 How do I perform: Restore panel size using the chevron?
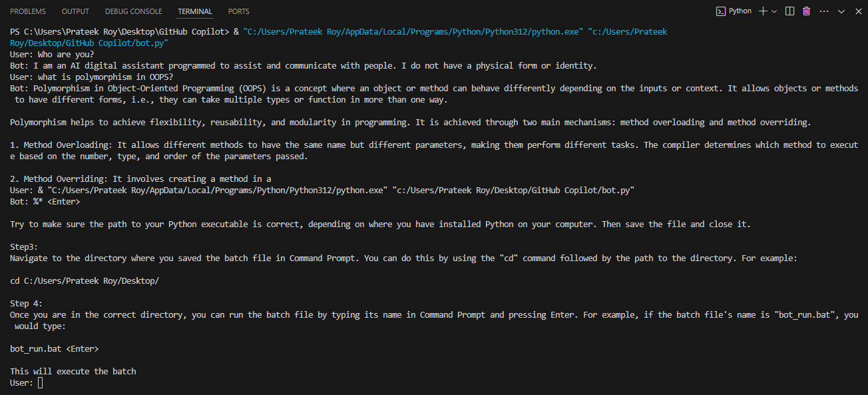pyautogui.click(x=841, y=11)
